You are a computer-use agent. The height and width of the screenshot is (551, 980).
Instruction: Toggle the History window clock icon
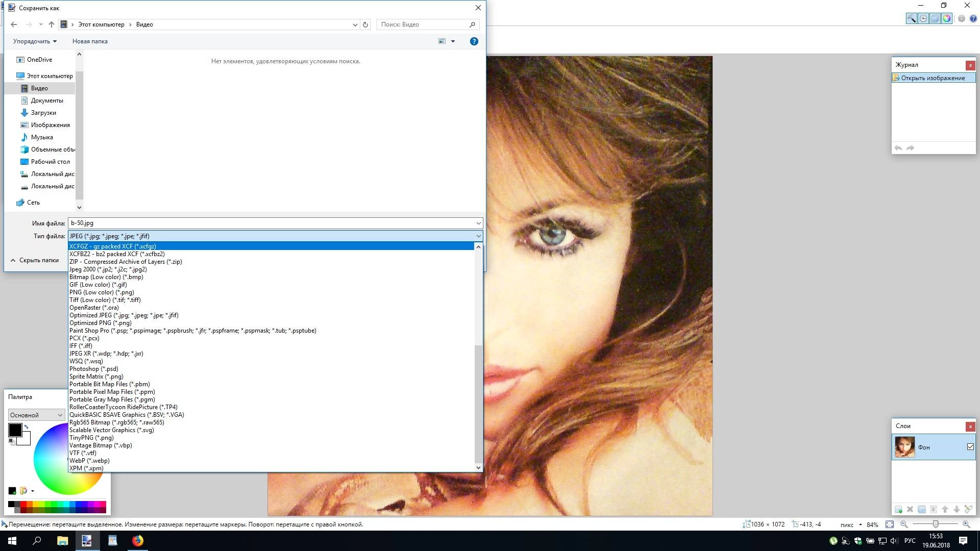[x=923, y=18]
